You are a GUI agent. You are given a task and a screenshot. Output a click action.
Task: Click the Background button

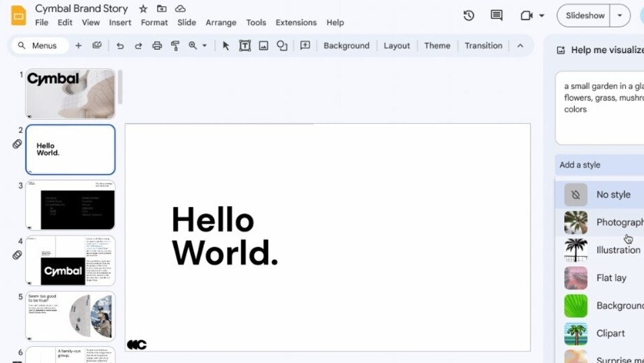click(347, 46)
